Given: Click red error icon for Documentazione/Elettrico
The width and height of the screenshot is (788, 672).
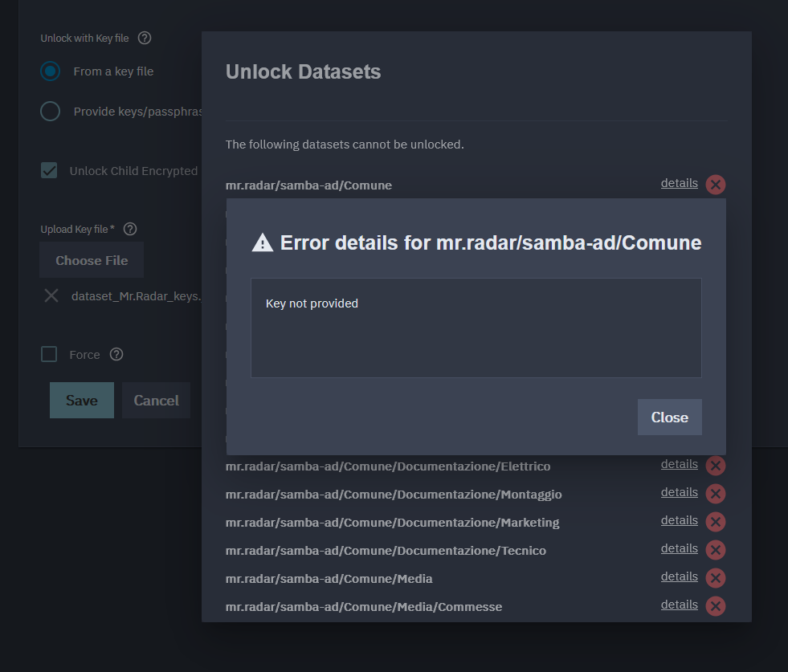Looking at the screenshot, I should click(715, 466).
